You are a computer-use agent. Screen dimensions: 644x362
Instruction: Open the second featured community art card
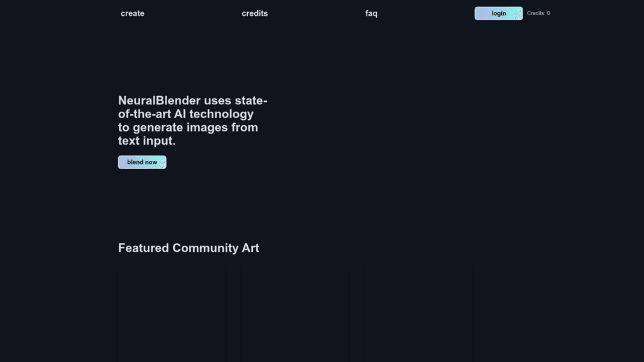(x=295, y=314)
